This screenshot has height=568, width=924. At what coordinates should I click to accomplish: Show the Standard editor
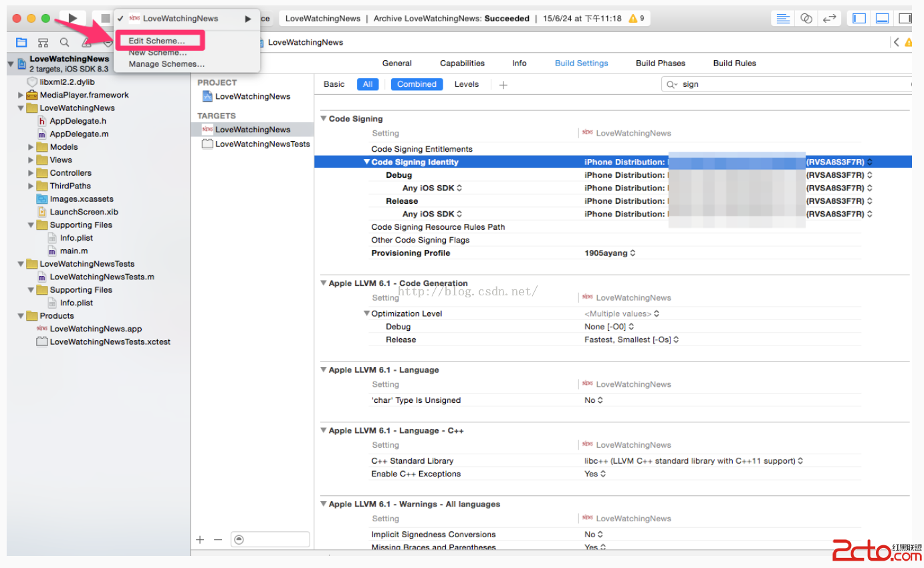coord(784,19)
